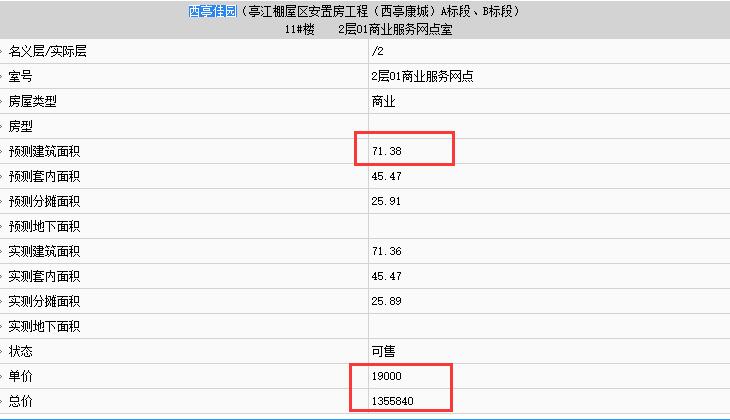The width and height of the screenshot is (730, 420).
Task: Select the measured shared area 25.89
Action: 386,301
